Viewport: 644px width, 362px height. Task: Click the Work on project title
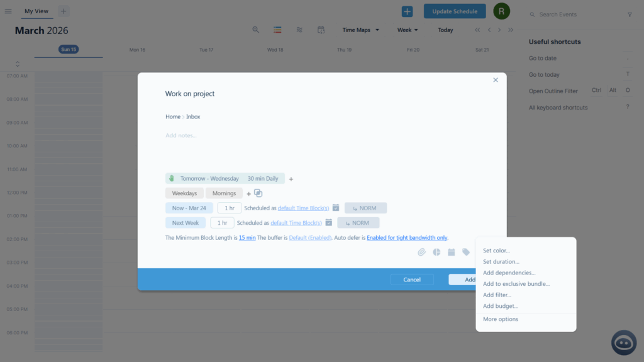[190, 94]
